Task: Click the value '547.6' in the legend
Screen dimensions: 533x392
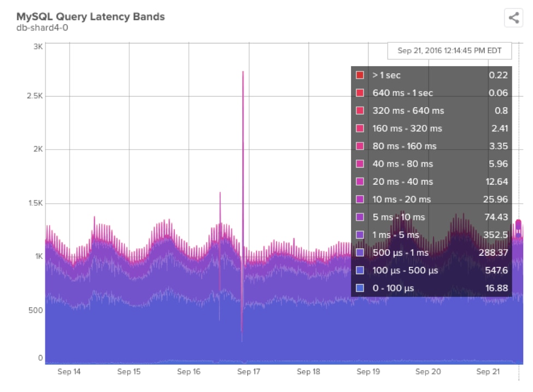Action: [496, 270]
